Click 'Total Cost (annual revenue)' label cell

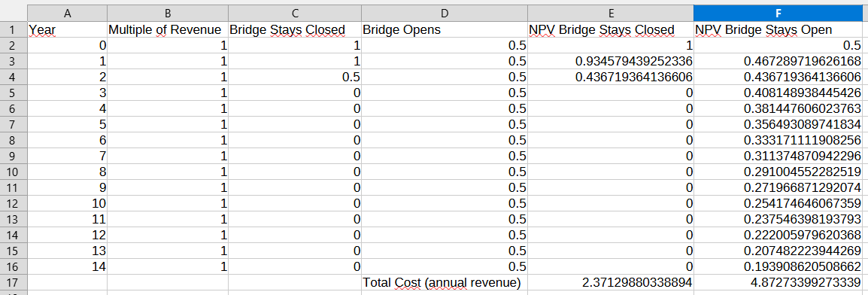(444, 282)
